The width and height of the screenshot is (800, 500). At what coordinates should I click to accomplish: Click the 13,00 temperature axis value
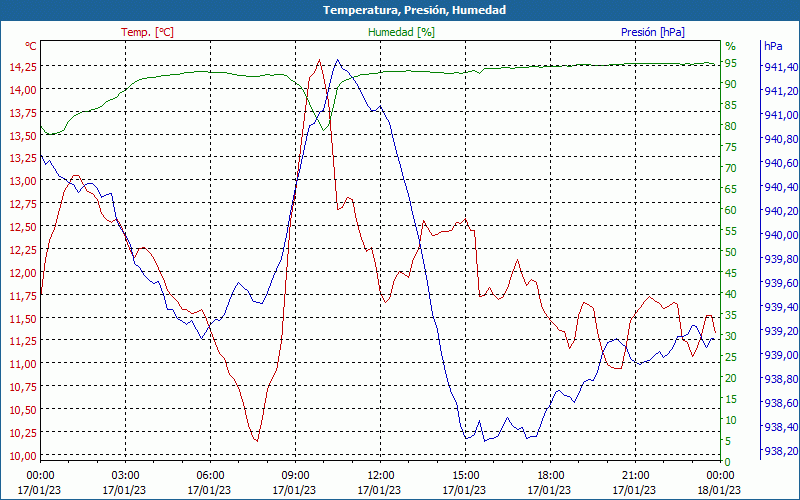click(23, 181)
